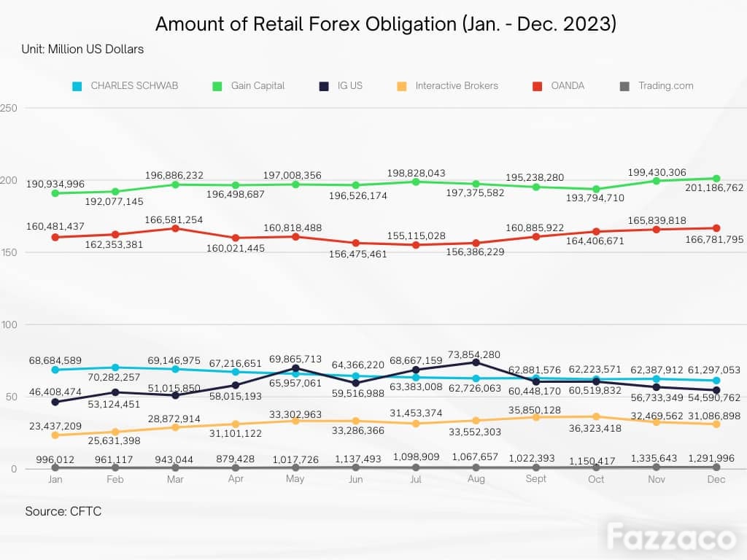Click the Interactive Brokers value 36,323,418

coord(595,428)
